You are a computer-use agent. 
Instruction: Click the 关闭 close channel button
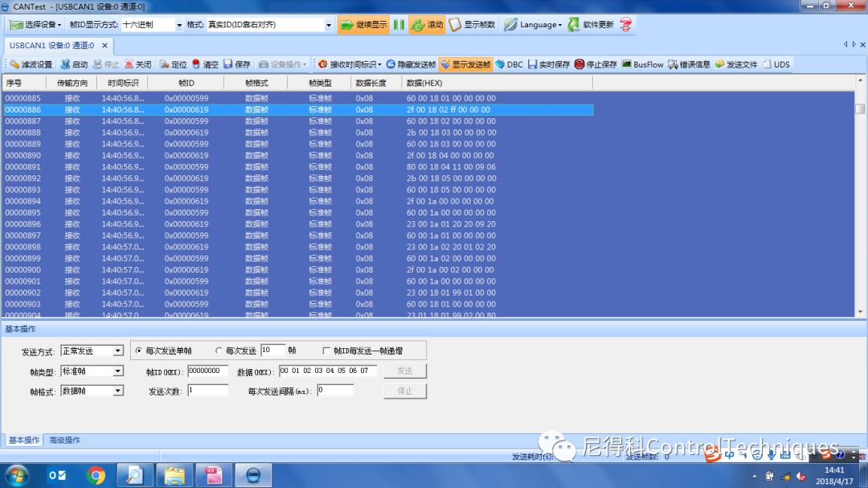(138, 65)
